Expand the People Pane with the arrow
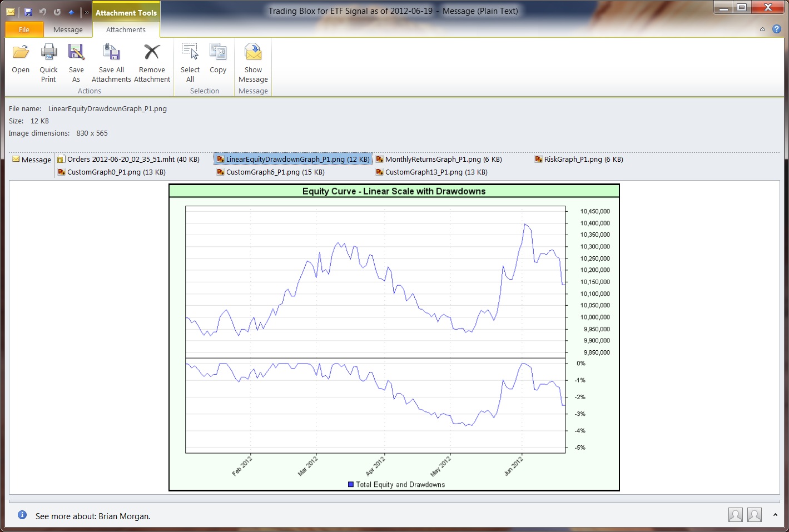This screenshot has height=532, width=789. coord(775,515)
